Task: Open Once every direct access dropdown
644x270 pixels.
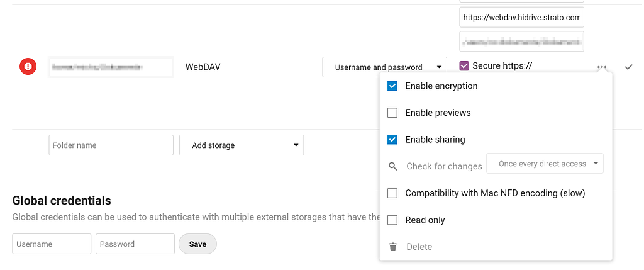Action: pos(545,164)
